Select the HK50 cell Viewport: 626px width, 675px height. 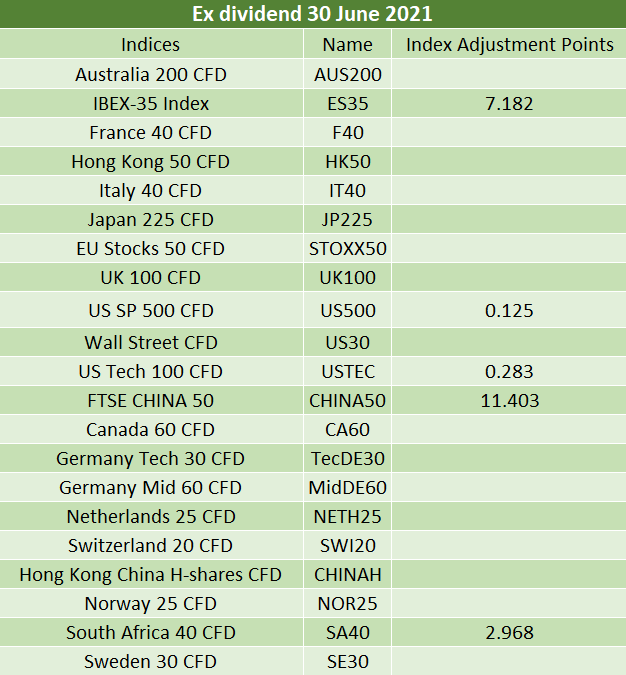click(x=347, y=162)
